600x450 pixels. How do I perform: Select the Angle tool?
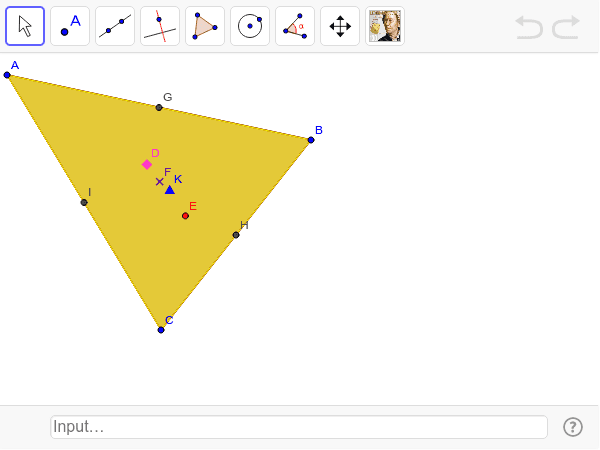pyautogui.click(x=295, y=26)
